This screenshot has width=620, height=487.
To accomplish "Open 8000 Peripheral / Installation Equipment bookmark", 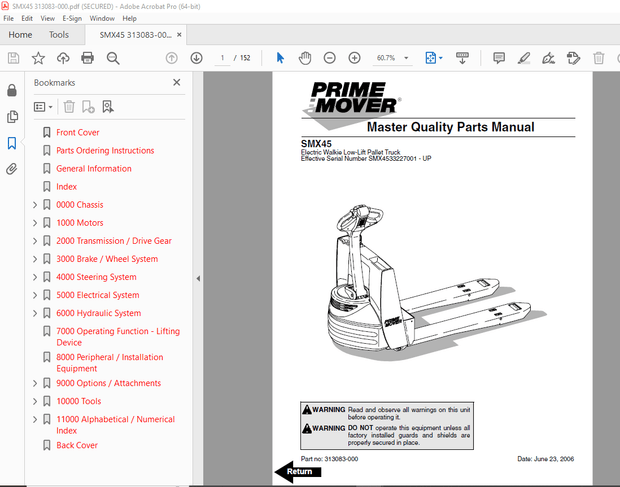I will point(110,362).
